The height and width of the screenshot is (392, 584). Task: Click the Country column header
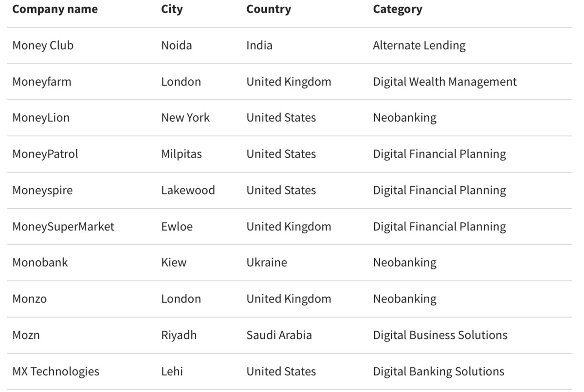[x=269, y=9]
